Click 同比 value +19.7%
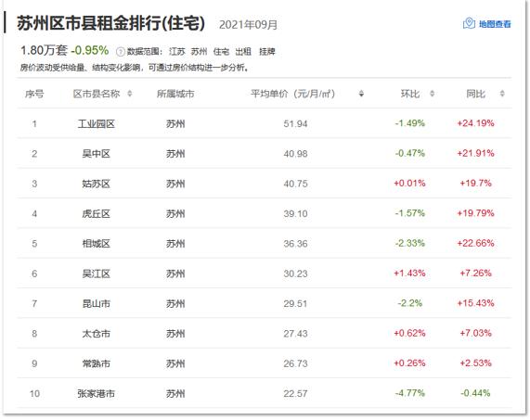530x420 pixels. coord(475,184)
